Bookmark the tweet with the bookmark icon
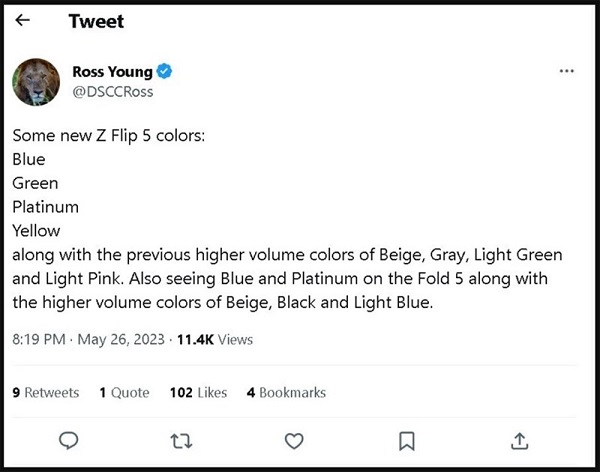 (x=407, y=440)
